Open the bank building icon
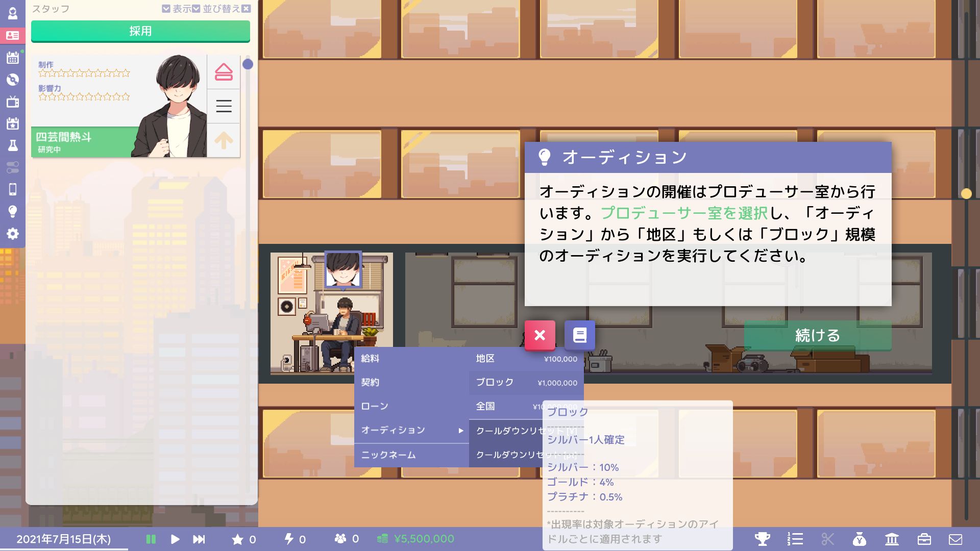 tap(892, 539)
